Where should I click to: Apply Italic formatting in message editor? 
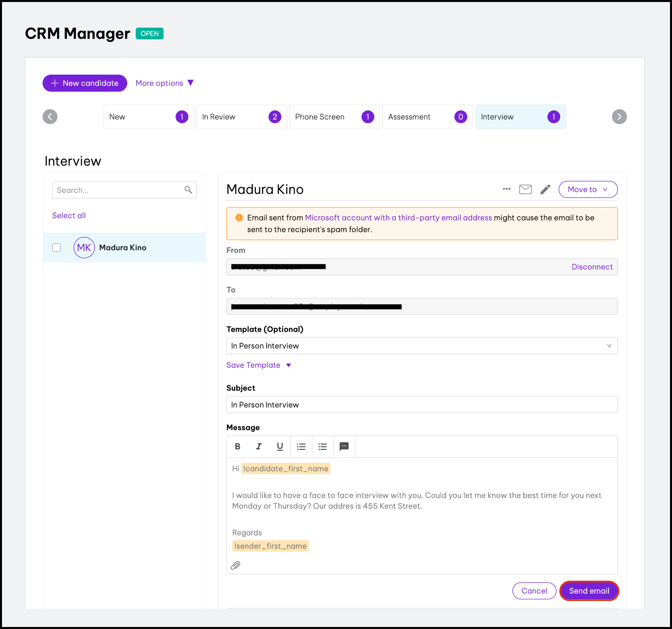point(259,446)
